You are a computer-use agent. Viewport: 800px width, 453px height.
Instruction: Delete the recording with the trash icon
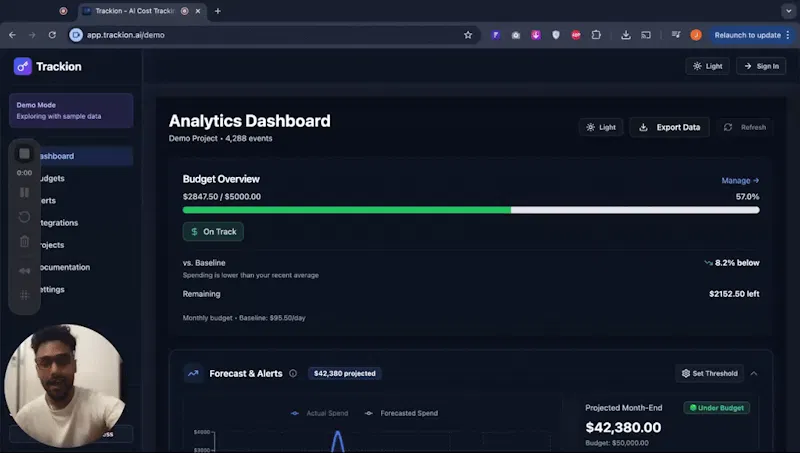coord(24,241)
